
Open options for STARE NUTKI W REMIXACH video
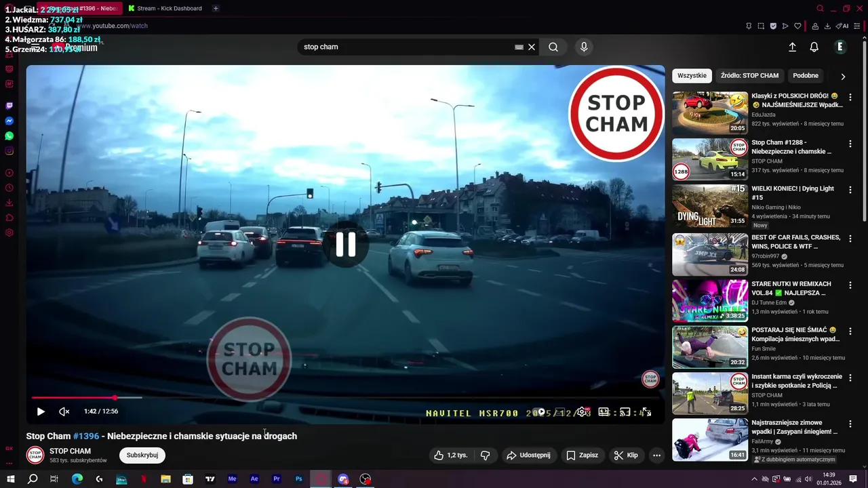[850, 285]
